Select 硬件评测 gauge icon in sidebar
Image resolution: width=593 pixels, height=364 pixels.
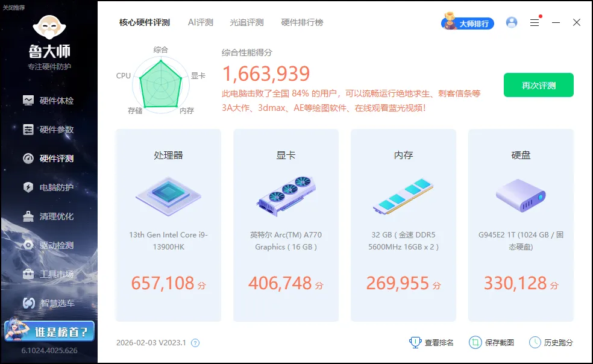click(x=28, y=158)
